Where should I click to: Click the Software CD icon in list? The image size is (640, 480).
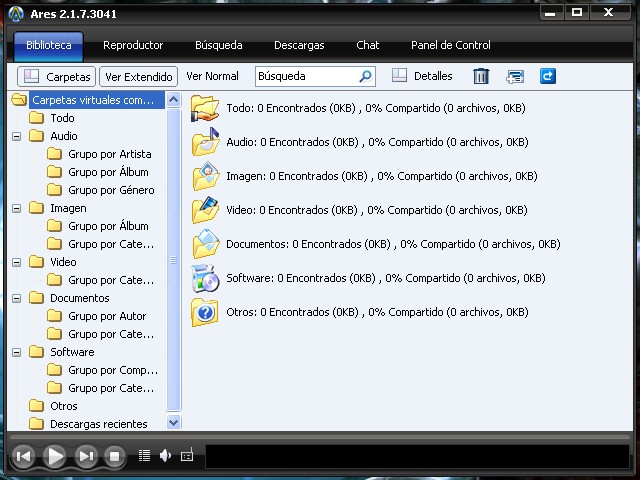[x=205, y=278]
